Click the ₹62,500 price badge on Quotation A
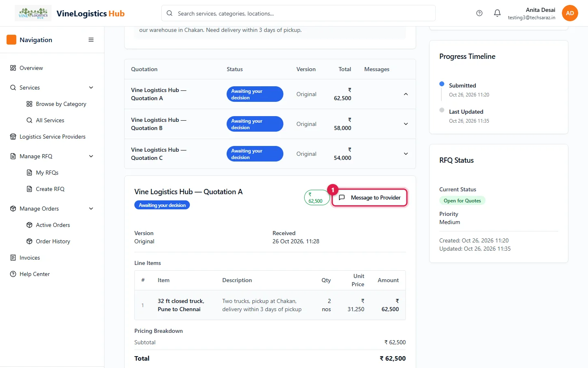Screen dimensions: 588x368 click(x=316, y=197)
